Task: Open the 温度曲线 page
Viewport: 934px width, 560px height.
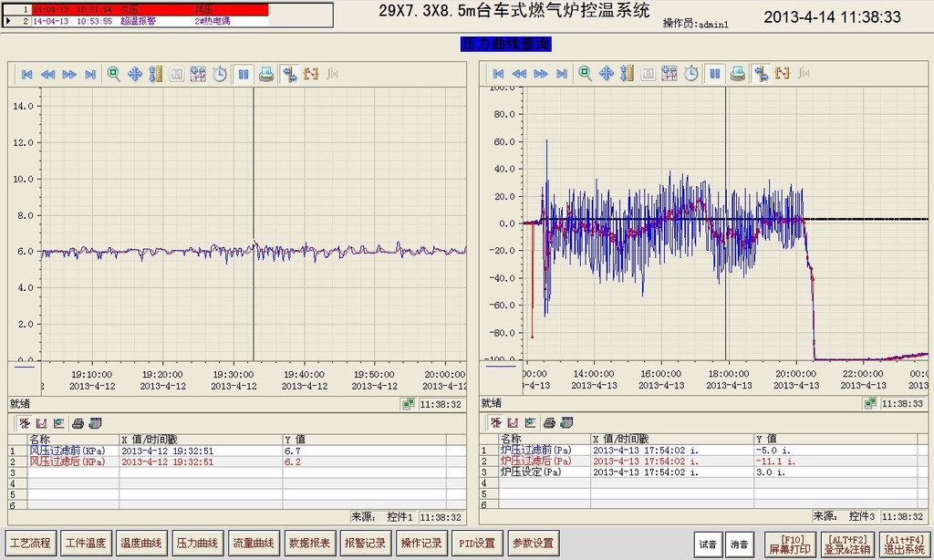Action: [x=141, y=544]
